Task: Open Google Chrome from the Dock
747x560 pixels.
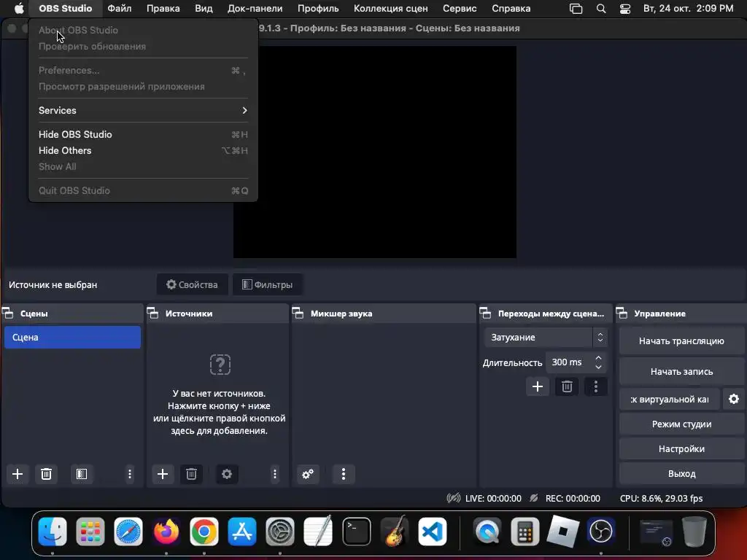Action: [204, 531]
